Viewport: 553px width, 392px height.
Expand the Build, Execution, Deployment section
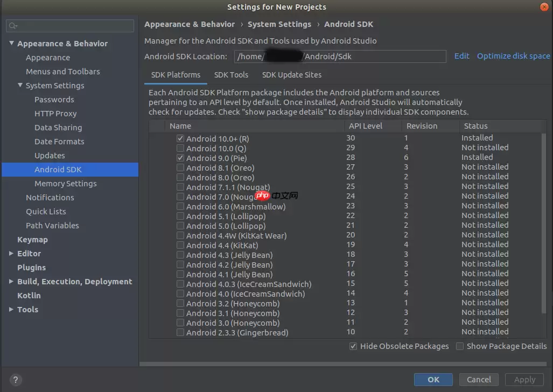click(11, 282)
